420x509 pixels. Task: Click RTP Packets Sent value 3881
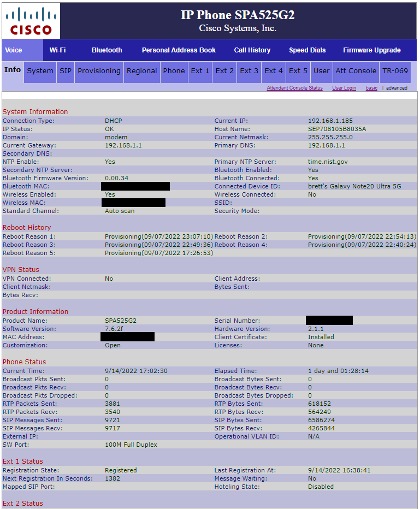113,404
